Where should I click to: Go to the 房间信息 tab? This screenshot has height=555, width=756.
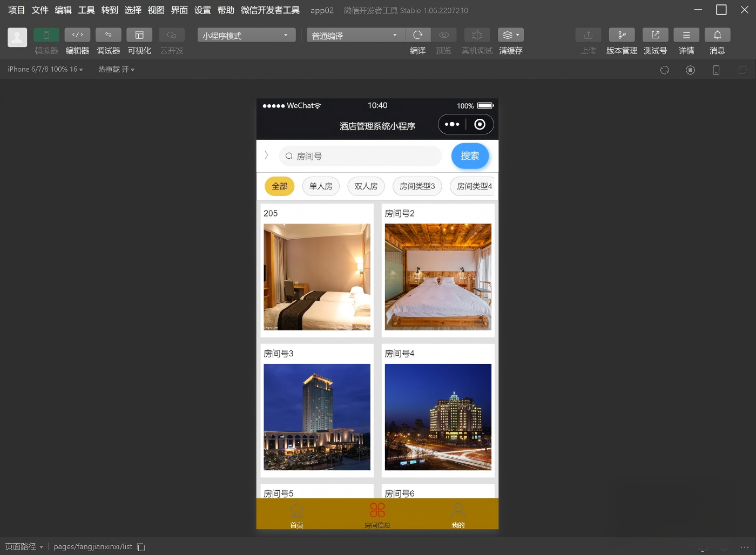(x=377, y=515)
